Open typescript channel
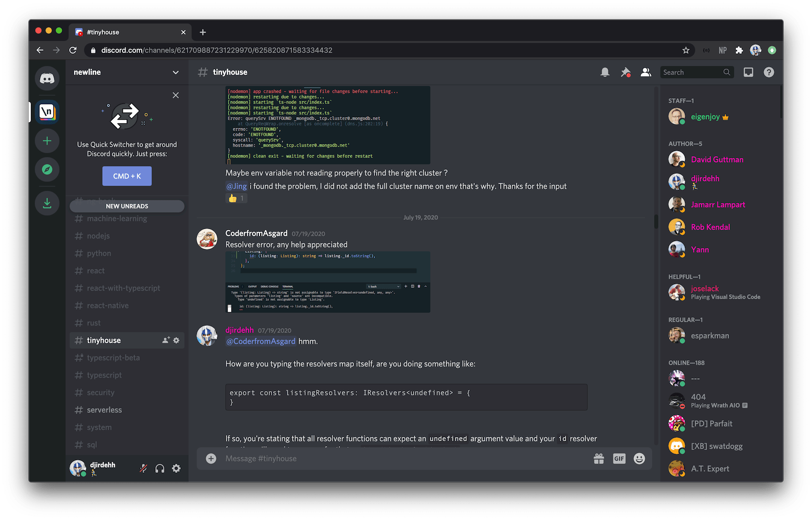 point(127,375)
